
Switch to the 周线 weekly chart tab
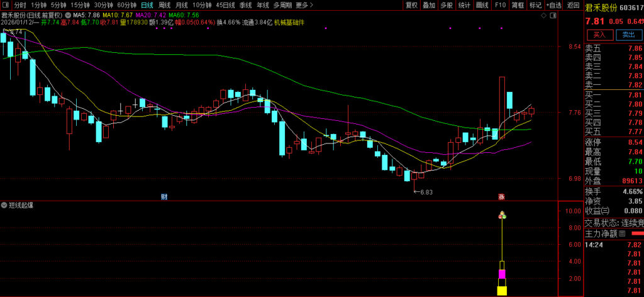click(164, 5)
